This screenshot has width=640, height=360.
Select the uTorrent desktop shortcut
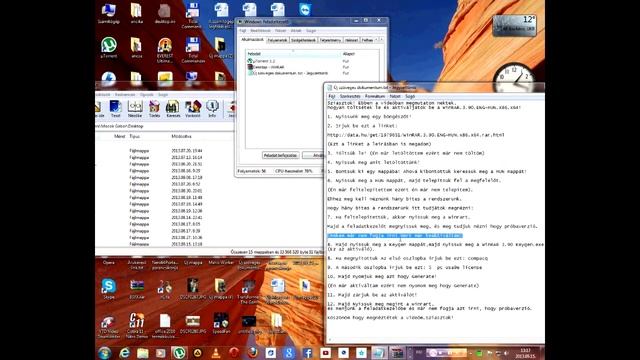pyautogui.click(x=109, y=48)
